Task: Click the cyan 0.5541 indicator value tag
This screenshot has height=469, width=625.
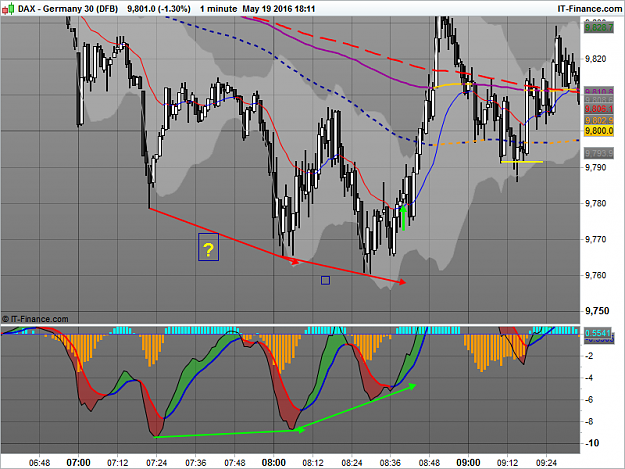Action: click(599, 333)
